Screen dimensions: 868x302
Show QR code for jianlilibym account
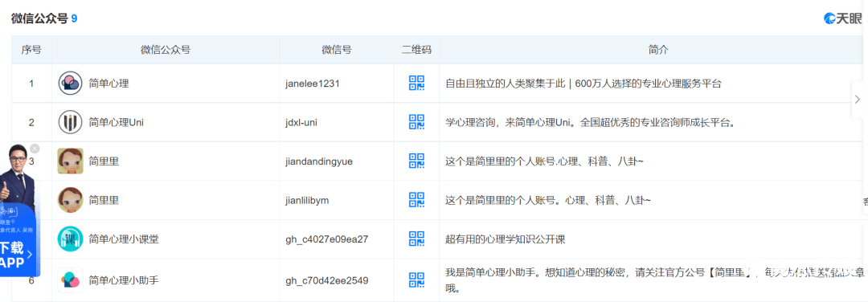(416, 200)
